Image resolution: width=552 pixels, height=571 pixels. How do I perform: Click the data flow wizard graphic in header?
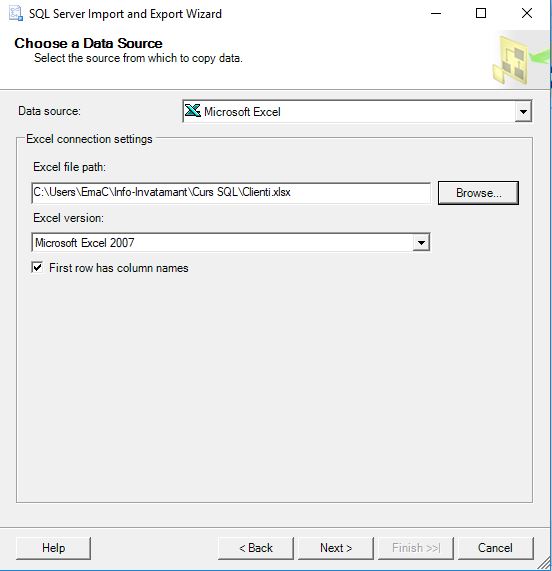pos(521,60)
